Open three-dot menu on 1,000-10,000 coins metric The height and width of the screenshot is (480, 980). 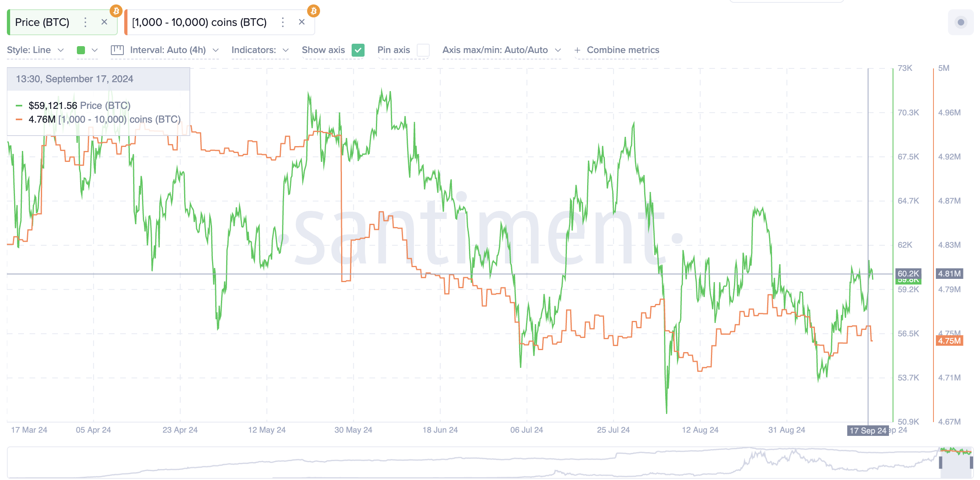coord(283,22)
